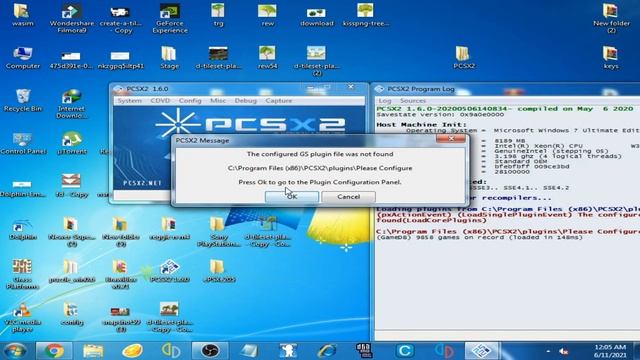The image size is (640, 360).
Task: Select the New folder (2) desktop icon
Action: click(611, 18)
